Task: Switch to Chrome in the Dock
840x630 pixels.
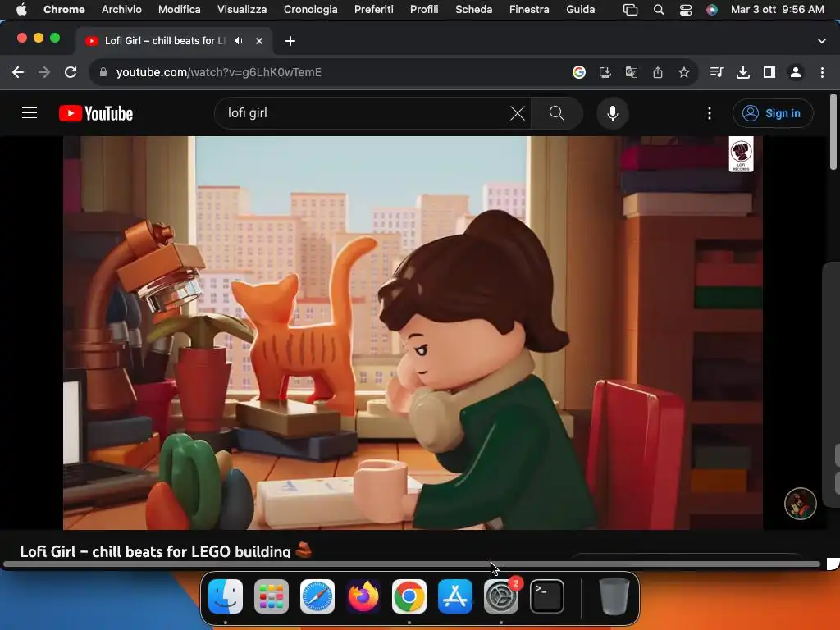Action: coord(409,596)
